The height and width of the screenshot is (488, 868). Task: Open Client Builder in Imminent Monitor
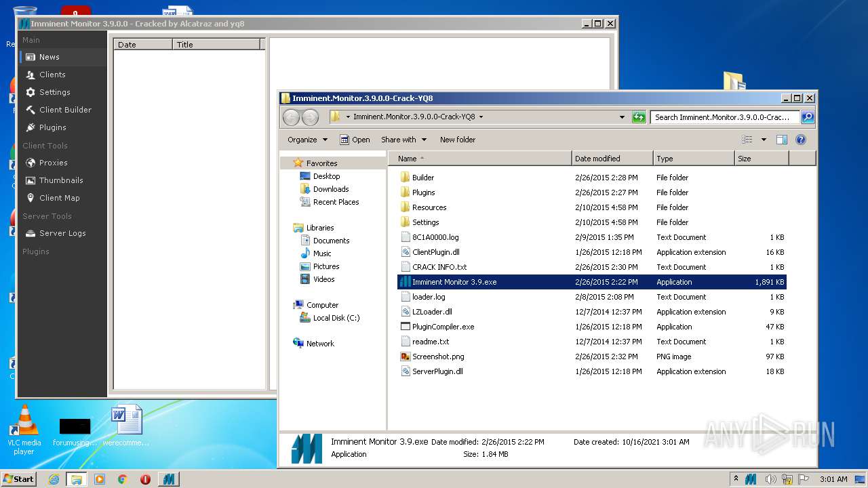tap(62, 110)
